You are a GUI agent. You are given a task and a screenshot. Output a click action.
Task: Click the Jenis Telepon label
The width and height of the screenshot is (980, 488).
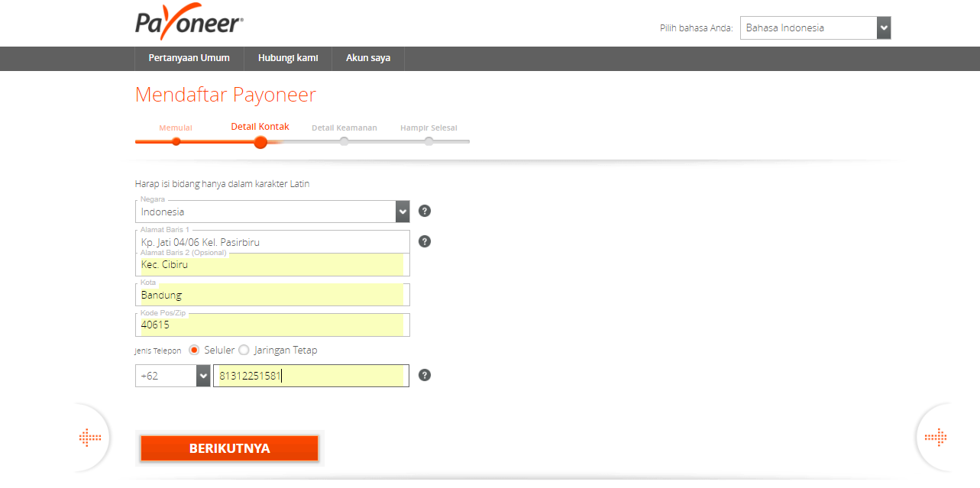158,351
